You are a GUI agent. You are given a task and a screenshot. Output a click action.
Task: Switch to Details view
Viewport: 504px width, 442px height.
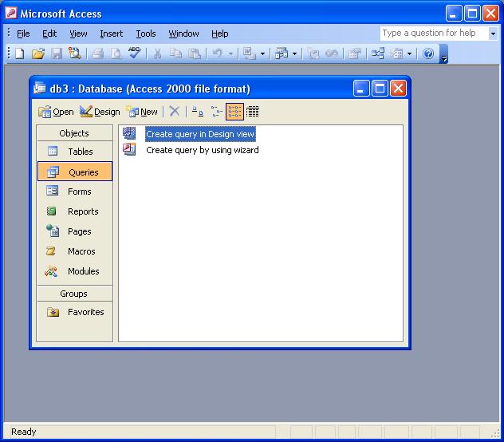tap(253, 112)
